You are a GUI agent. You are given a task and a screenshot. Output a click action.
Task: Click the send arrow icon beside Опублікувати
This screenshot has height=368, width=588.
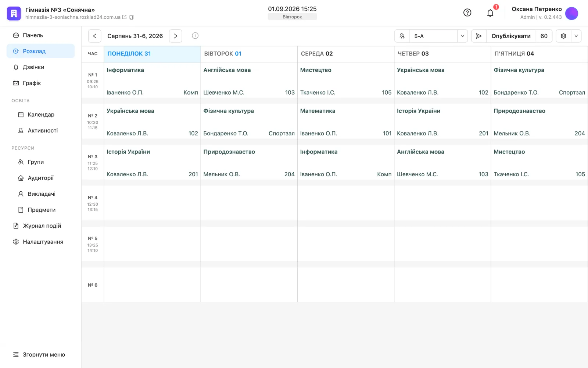(x=479, y=36)
